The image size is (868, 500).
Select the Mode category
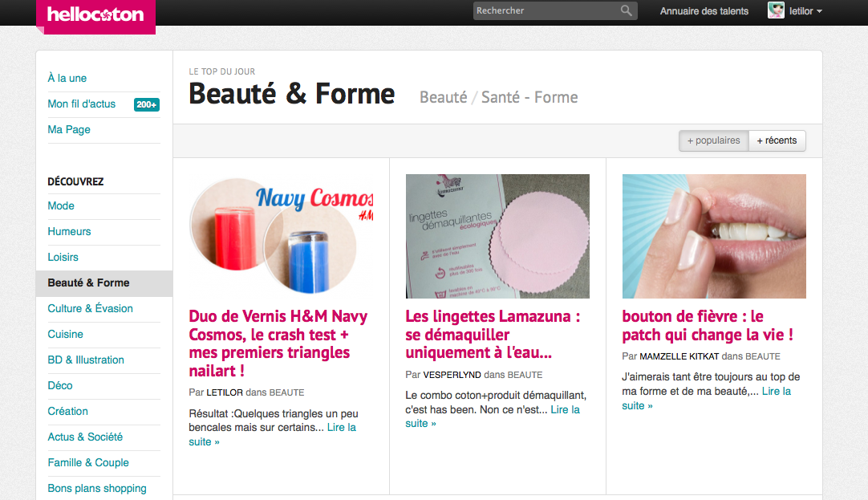click(61, 206)
